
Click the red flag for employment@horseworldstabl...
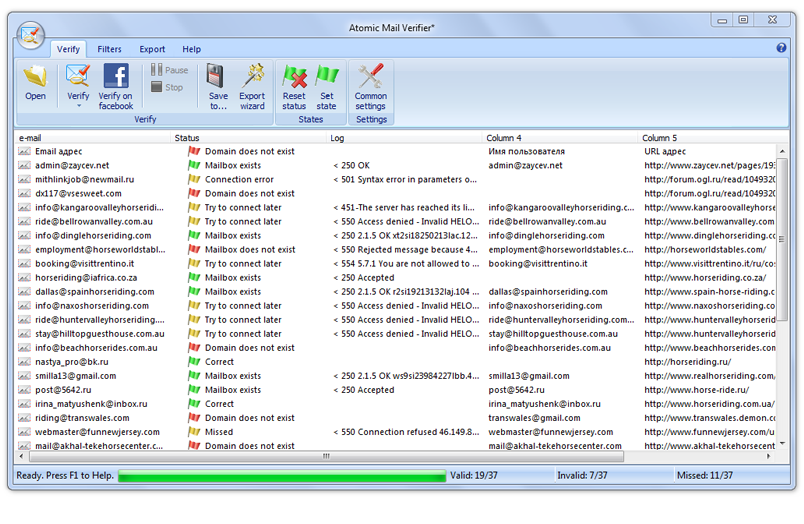click(194, 249)
